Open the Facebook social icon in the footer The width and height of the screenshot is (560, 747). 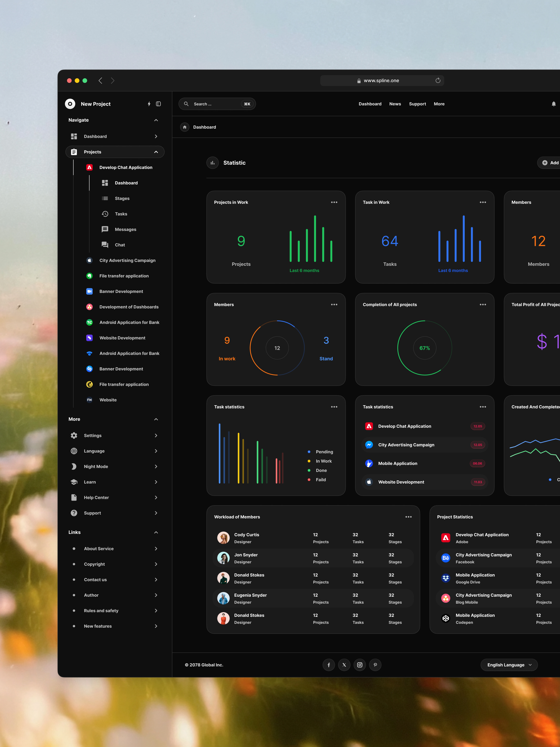coord(329,665)
